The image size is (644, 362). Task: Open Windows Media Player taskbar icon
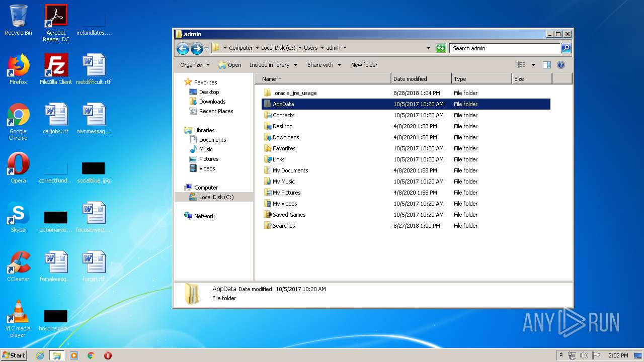click(74, 355)
